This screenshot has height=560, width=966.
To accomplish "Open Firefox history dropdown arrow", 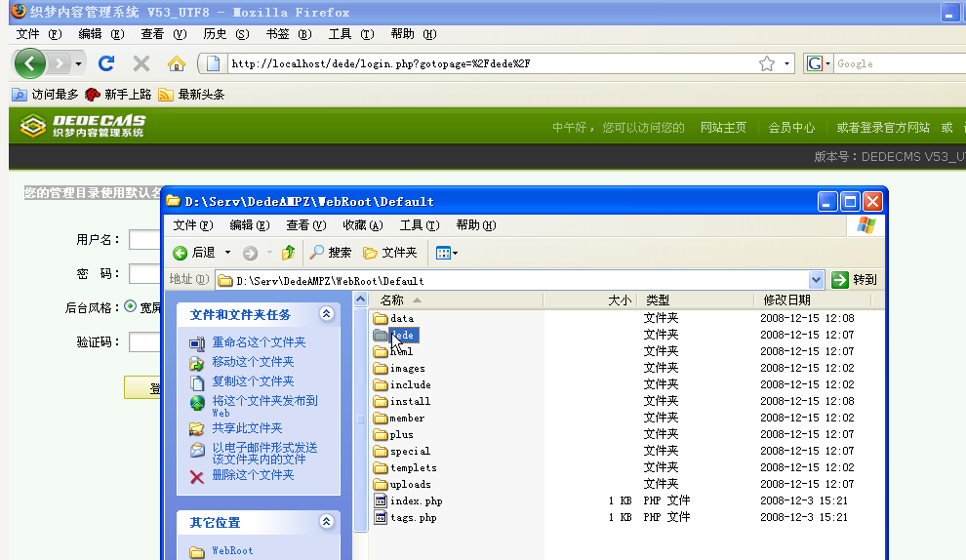I will [78, 63].
